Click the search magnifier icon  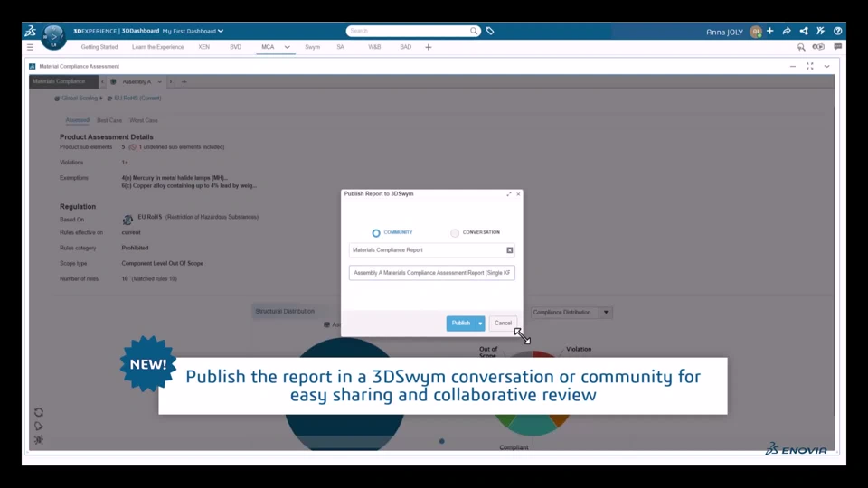coord(474,31)
